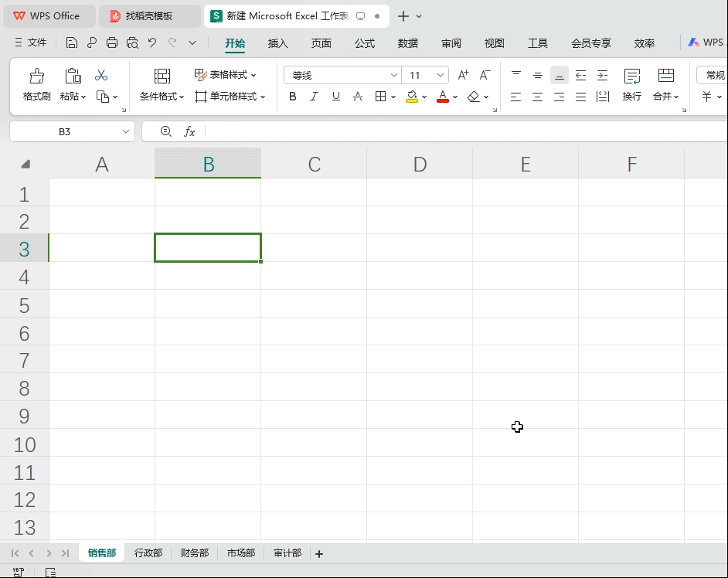Viewport: 728px width, 578px height.
Task: Switch to the 市场部 sheet tab
Action: tap(241, 553)
